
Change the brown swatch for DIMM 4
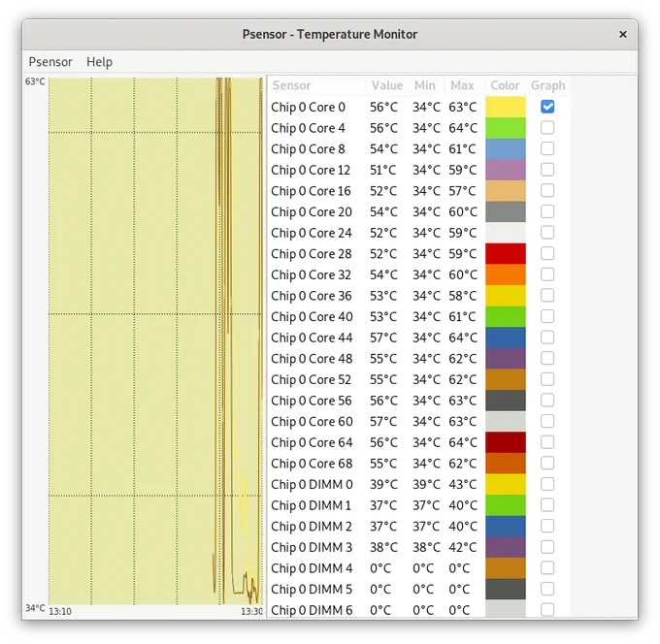click(x=506, y=568)
